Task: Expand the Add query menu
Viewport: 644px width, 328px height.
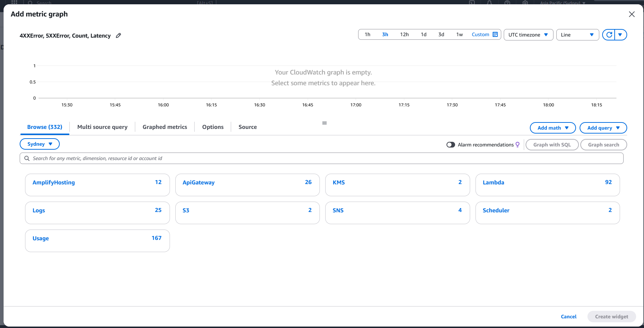Action: [x=603, y=128]
